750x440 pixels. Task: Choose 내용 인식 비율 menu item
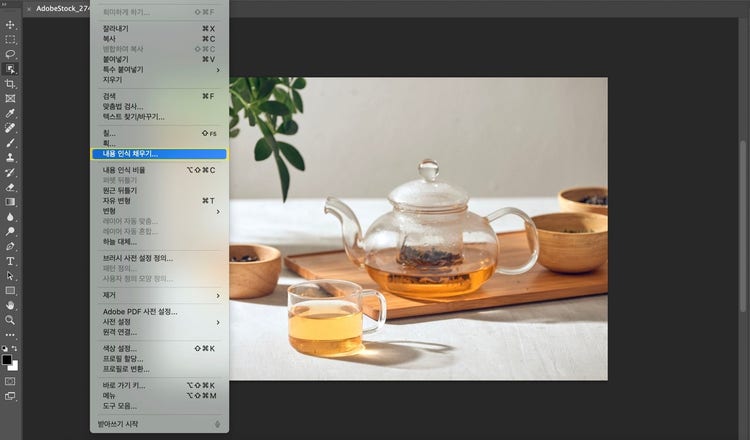(x=159, y=170)
